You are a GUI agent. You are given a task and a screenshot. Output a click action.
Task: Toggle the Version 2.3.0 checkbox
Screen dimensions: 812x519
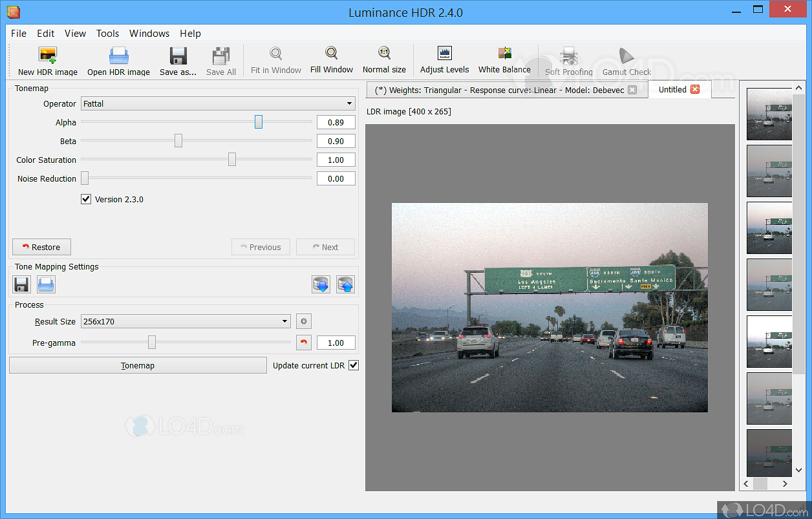(86, 199)
